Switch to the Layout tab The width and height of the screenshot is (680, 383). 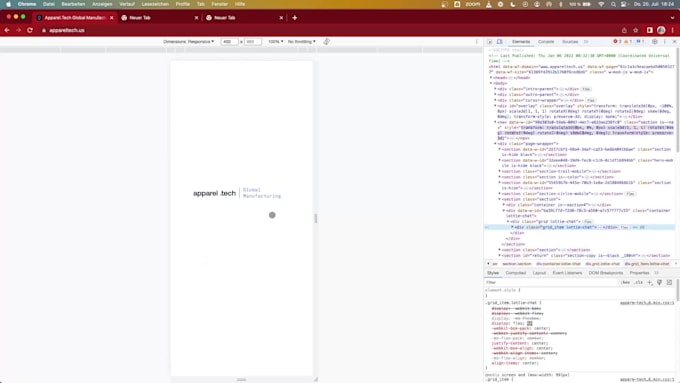click(x=539, y=273)
